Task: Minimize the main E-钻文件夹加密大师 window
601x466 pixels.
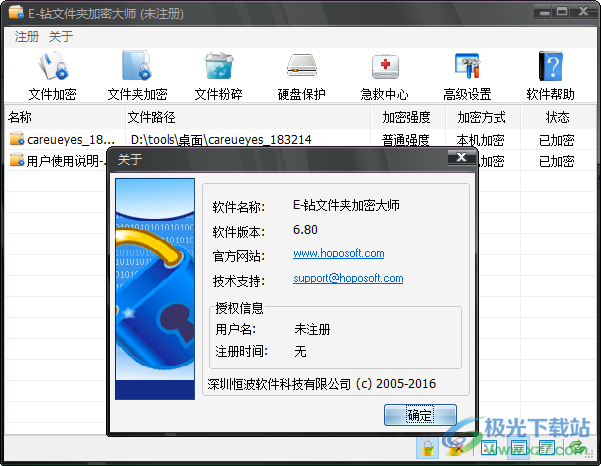Action: (544, 12)
